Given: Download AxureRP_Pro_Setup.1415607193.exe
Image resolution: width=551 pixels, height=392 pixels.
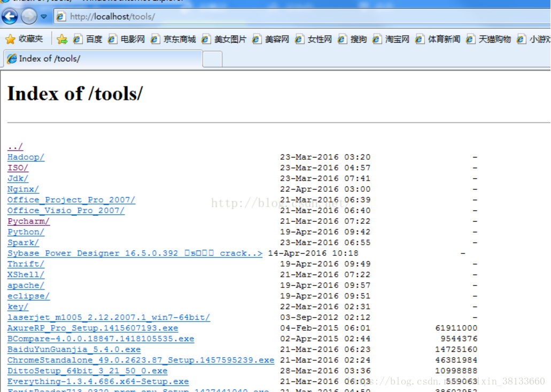Looking at the screenshot, I should (x=93, y=328).
